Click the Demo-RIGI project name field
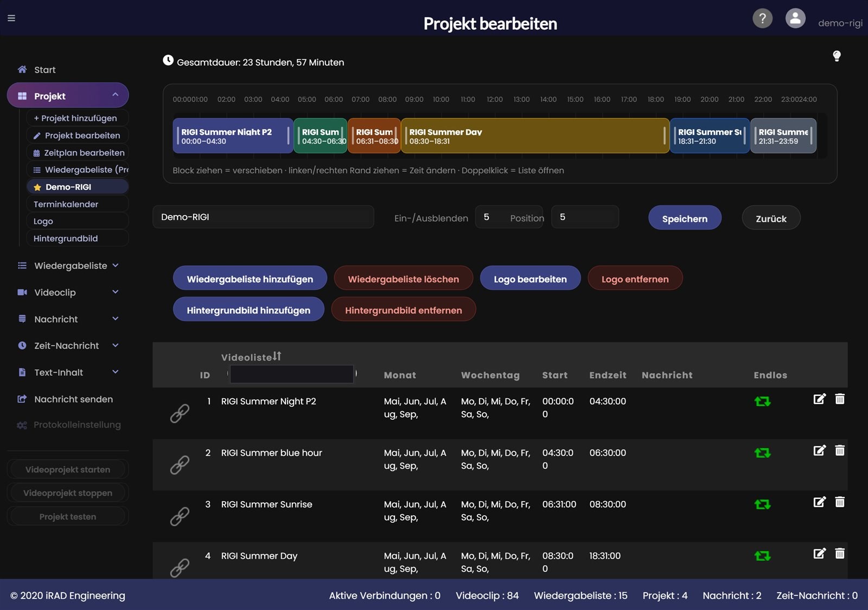 [x=263, y=217]
